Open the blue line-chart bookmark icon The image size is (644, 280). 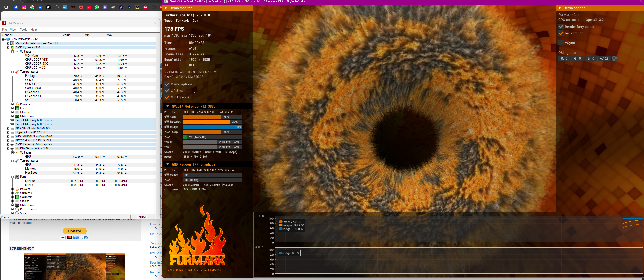65,7
